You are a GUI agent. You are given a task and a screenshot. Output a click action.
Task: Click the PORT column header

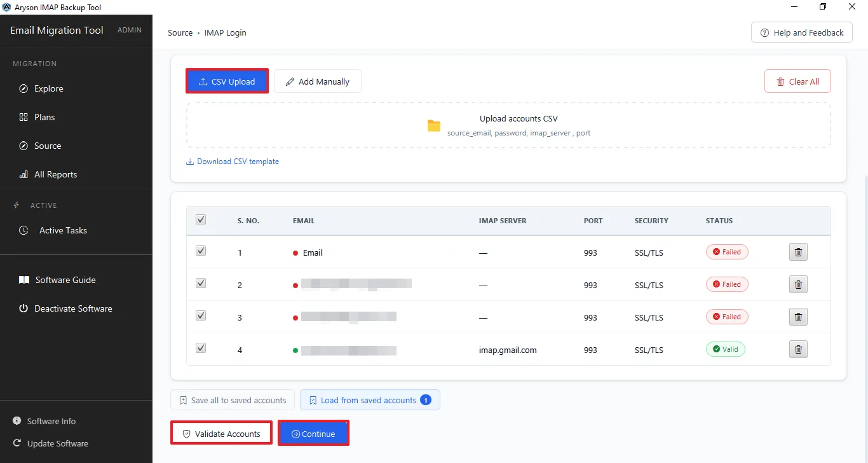(593, 221)
